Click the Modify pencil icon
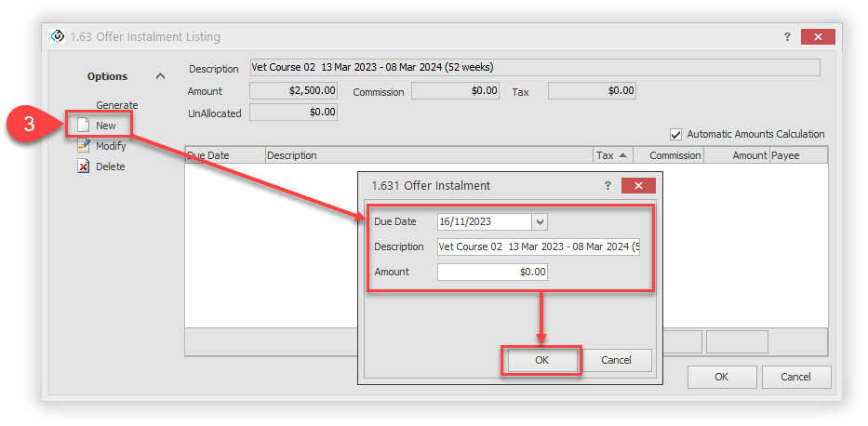Viewport: 868px width, 426px height. click(x=83, y=146)
